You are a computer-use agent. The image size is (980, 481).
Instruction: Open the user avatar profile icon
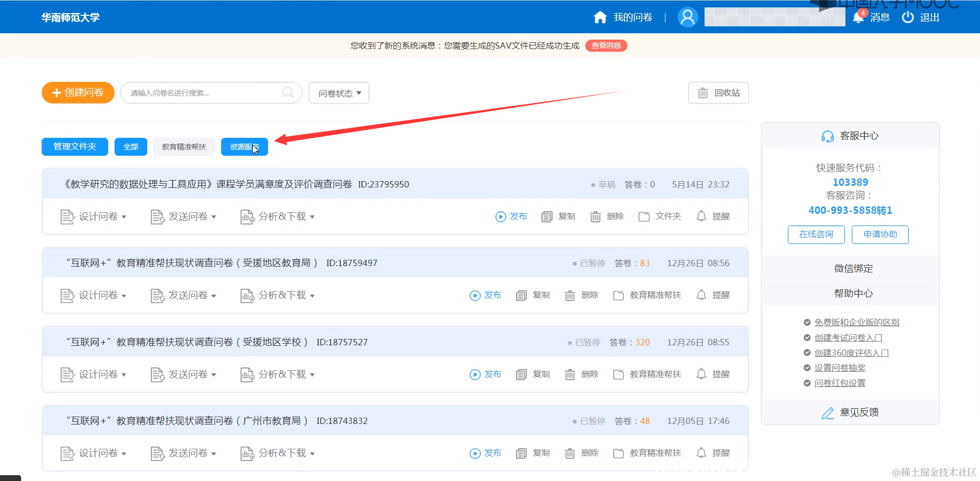pos(687,16)
